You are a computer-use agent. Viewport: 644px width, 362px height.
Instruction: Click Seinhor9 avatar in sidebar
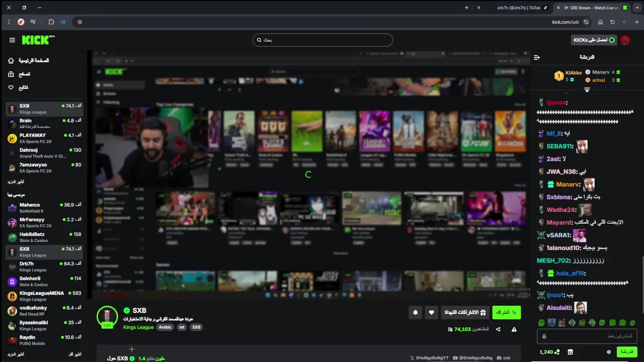(12, 282)
